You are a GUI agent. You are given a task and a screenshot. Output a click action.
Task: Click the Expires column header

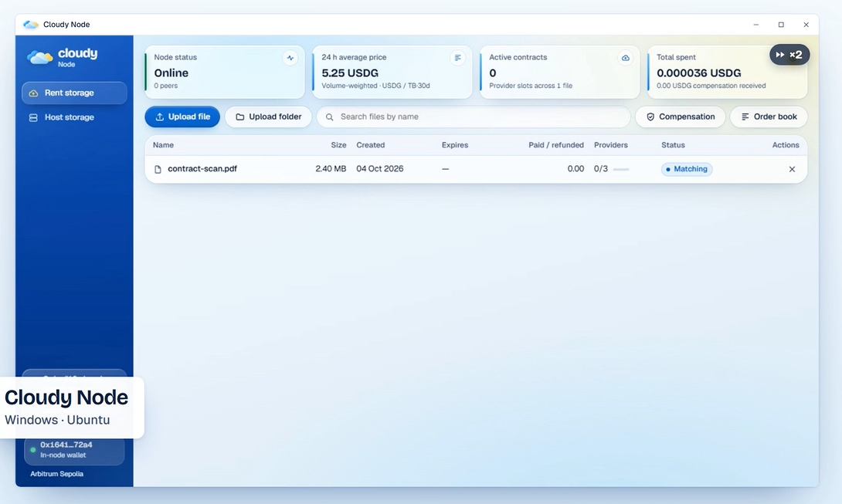(x=455, y=145)
